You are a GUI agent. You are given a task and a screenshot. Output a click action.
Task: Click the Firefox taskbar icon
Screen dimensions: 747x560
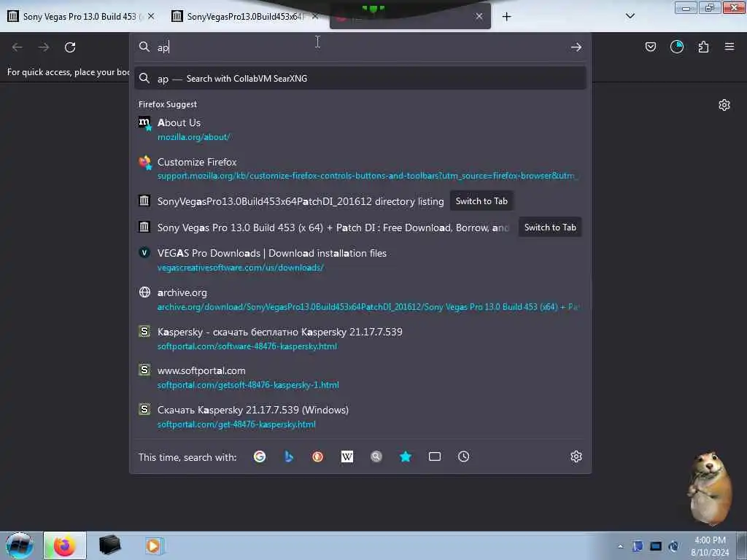pyautogui.click(x=65, y=545)
